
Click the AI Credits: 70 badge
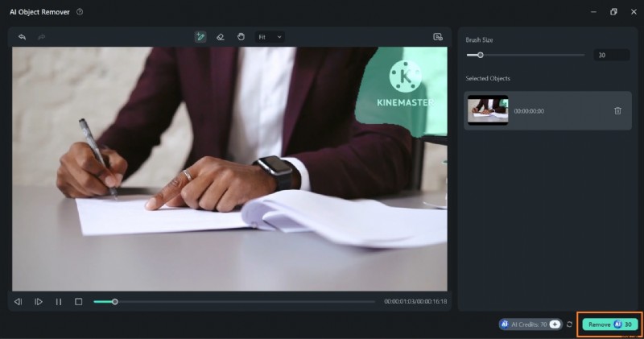click(530, 325)
